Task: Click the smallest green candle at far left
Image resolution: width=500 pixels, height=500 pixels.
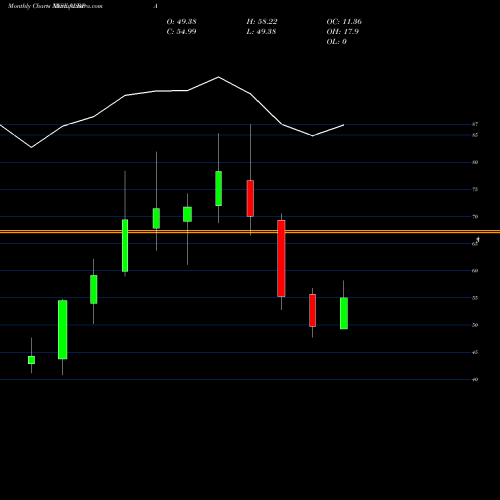Action: pyautogui.click(x=31, y=360)
